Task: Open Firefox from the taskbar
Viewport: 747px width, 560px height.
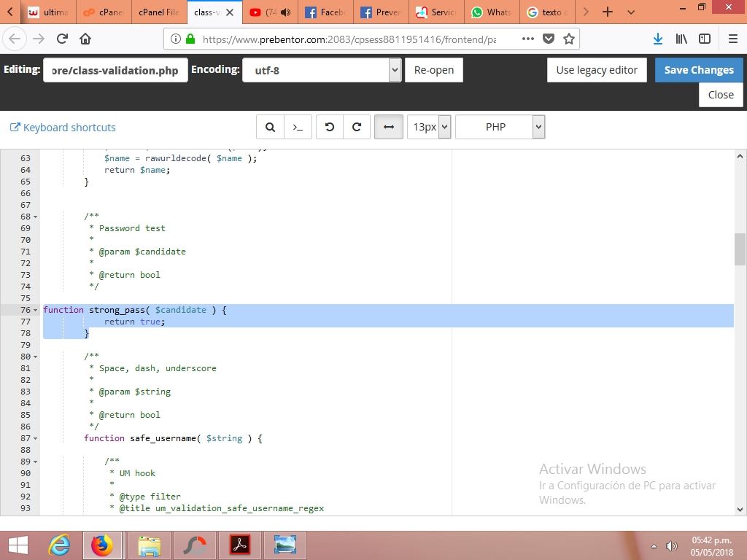Action: click(x=102, y=545)
